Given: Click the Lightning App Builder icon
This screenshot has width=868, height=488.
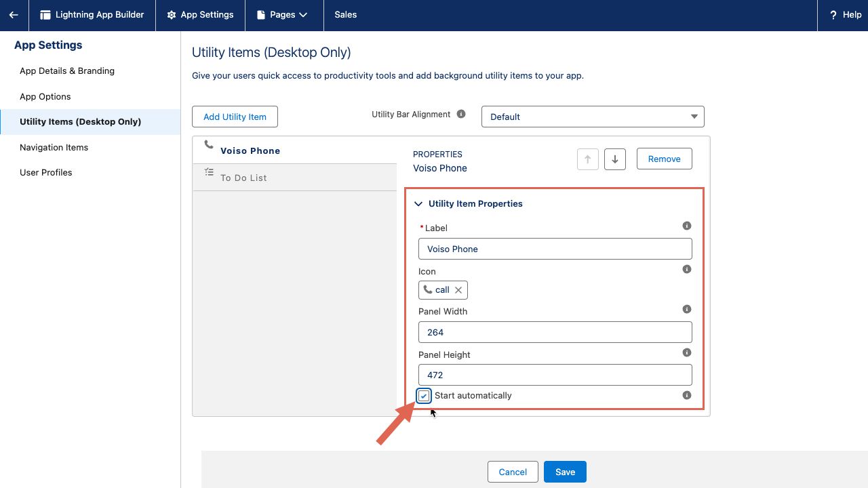Looking at the screenshot, I should coord(45,15).
